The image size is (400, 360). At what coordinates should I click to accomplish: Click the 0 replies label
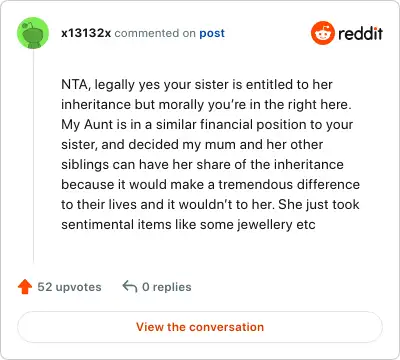[x=167, y=287]
